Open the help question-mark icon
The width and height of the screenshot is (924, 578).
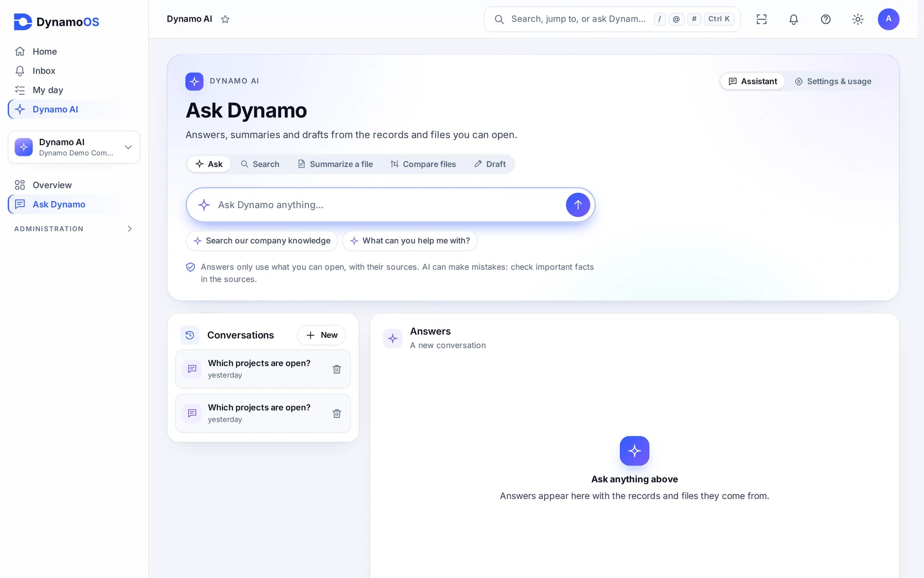(x=825, y=19)
